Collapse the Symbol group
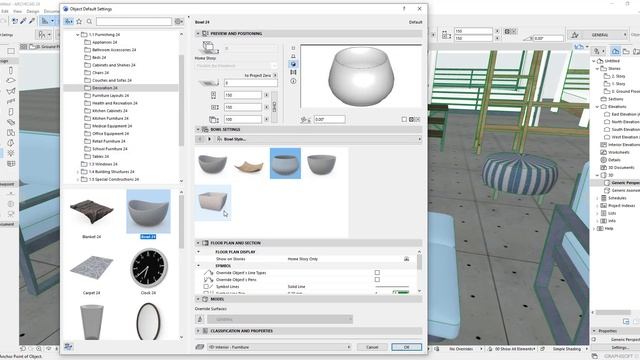This screenshot has height=360, width=640. click(x=199, y=266)
